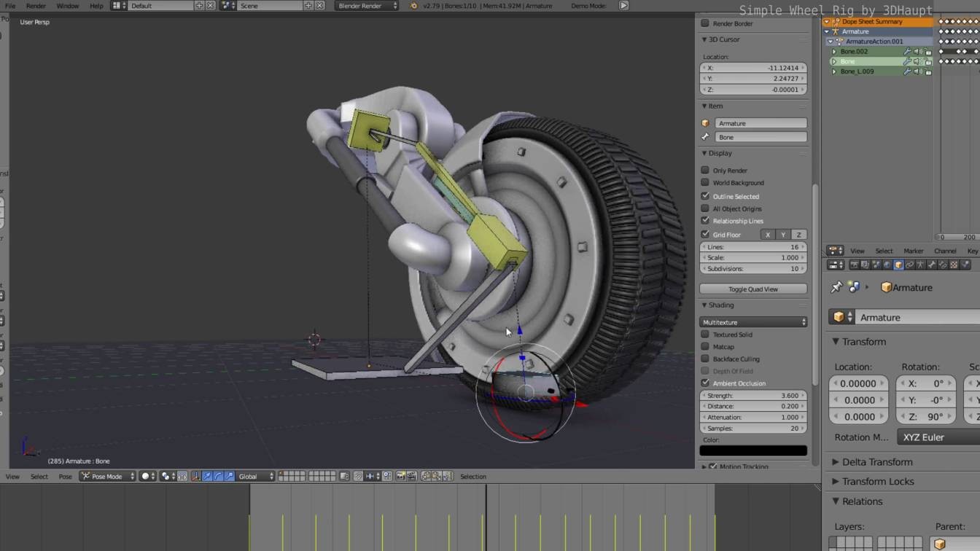
Task: Open the black Color swatch in Display panel
Action: [752, 450]
